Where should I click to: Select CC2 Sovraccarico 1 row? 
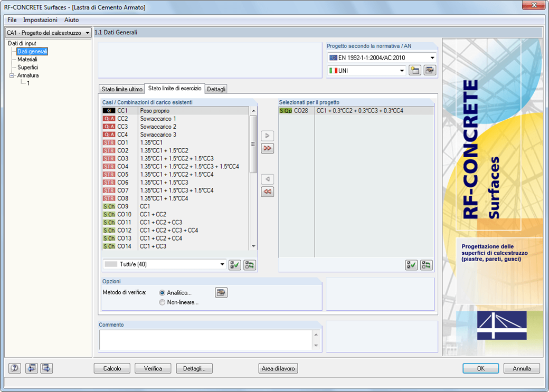click(x=175, y=119)
